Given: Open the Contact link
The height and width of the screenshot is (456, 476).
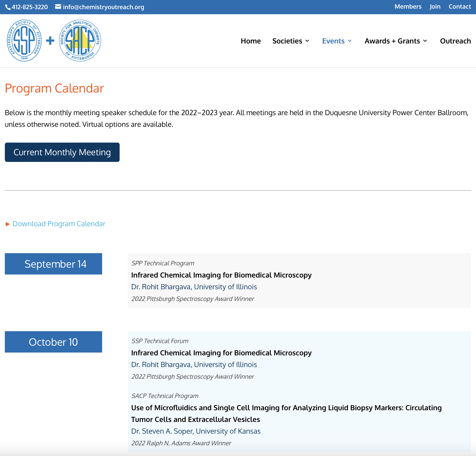Looking at the screenshot, I should (460, 7).
